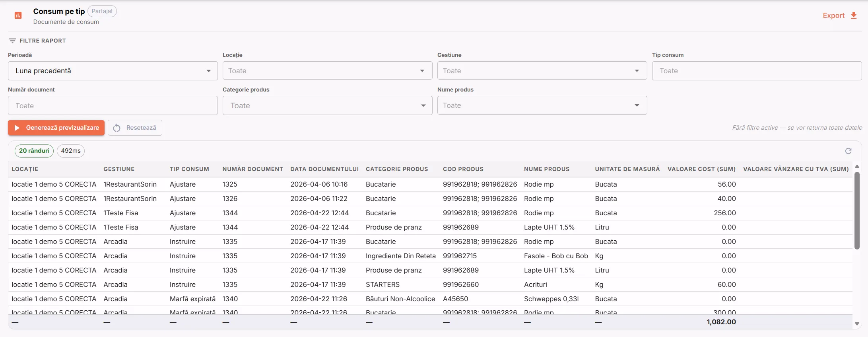Sort by VALOARE COST (SUM) header
Screen dimensions: 868x337
point(701,169)
